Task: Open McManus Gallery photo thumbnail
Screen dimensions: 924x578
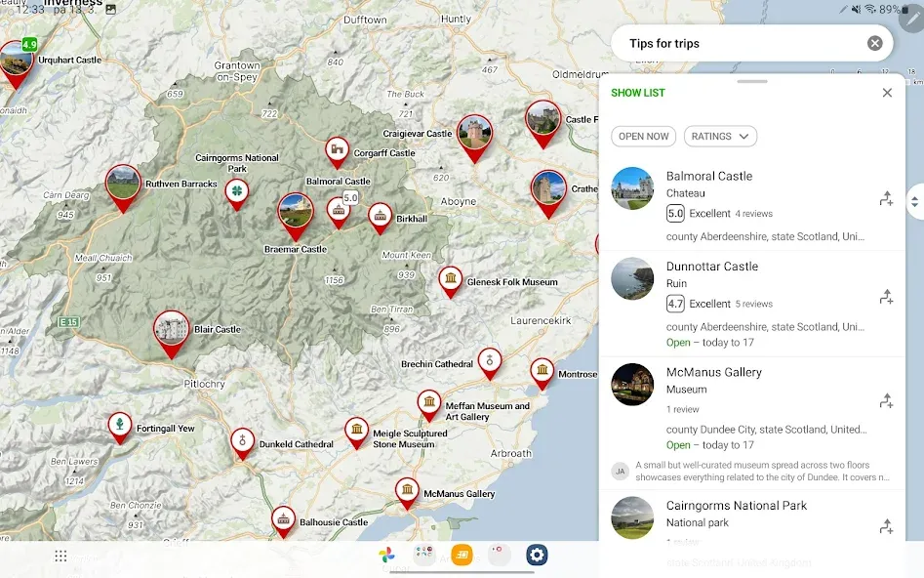Action: click(x=632, y=385)
